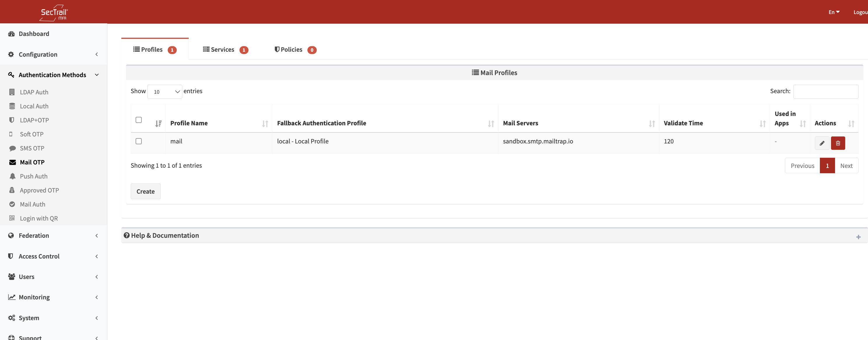868x340 pixels.
Task: Check the checkbox for the mail row
Action: [x=139, y=141]
